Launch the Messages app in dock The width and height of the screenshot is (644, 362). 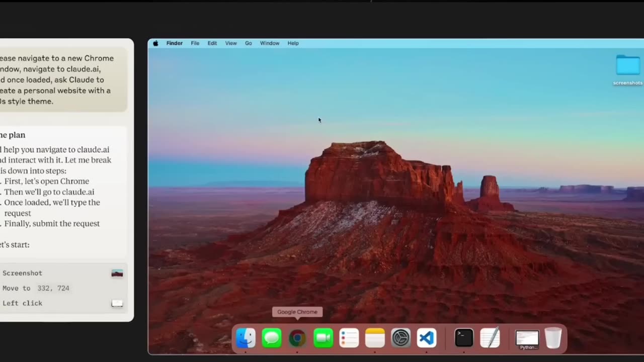coord(272,338)
